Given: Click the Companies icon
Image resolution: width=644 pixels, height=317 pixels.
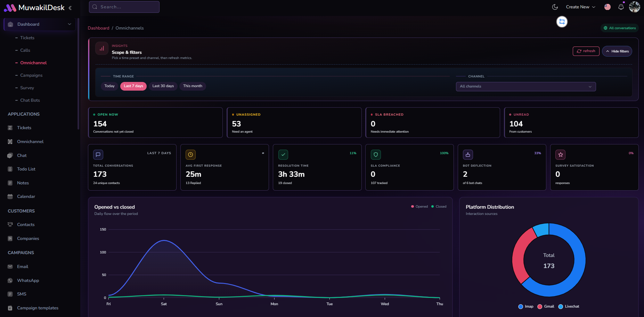Looking at the screenshot, I should point(10,239).
